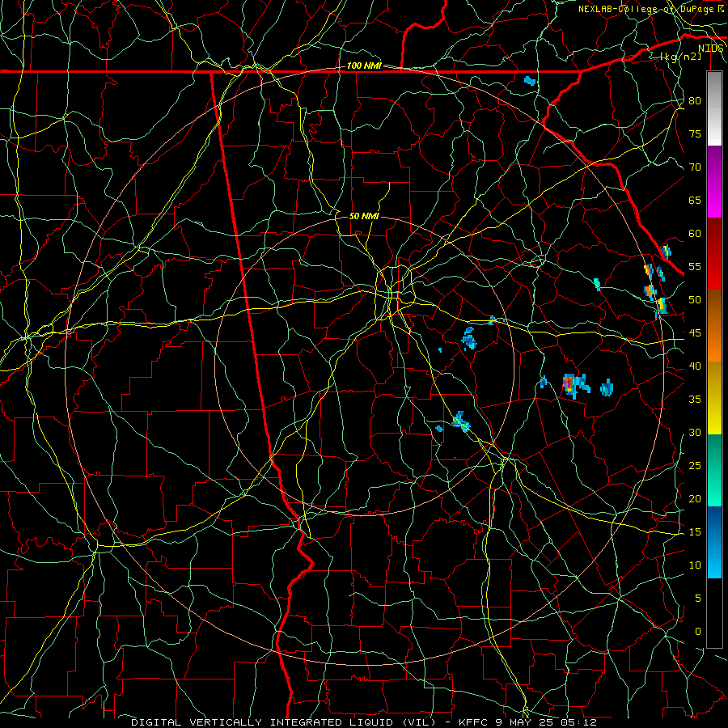The width and height of the screenshot is (728, 728).
Task: Click the "NIDS" label above the scale
Action: (x=711, y=49)
